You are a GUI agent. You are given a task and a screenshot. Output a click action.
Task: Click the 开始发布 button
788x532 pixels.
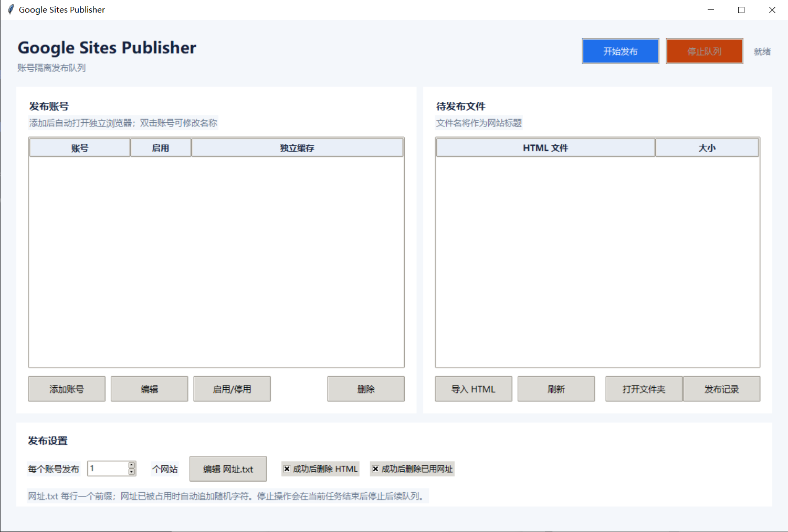620,51
